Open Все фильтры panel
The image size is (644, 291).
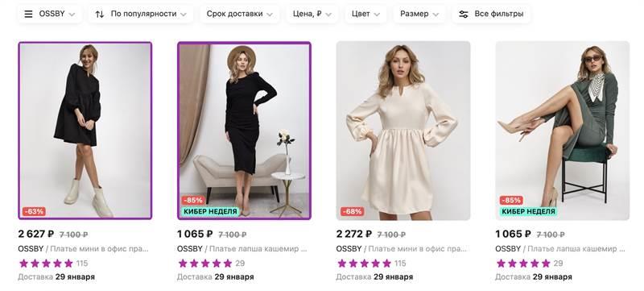491,14
